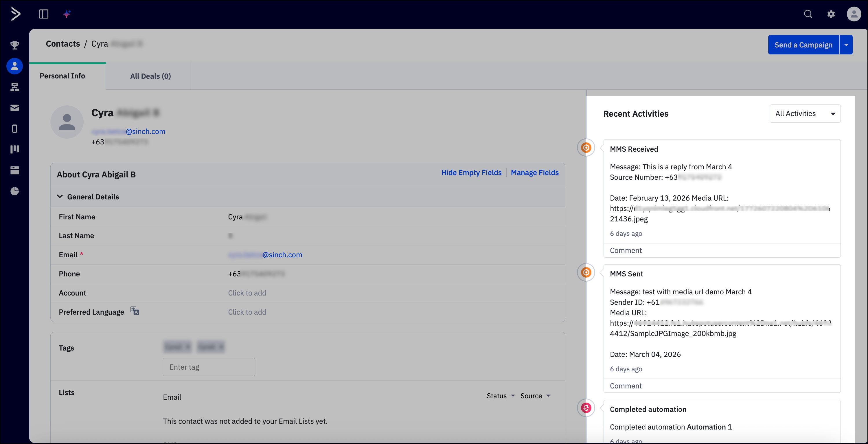
Task: Click to add an Account value
Action: (x=247, y=293)
